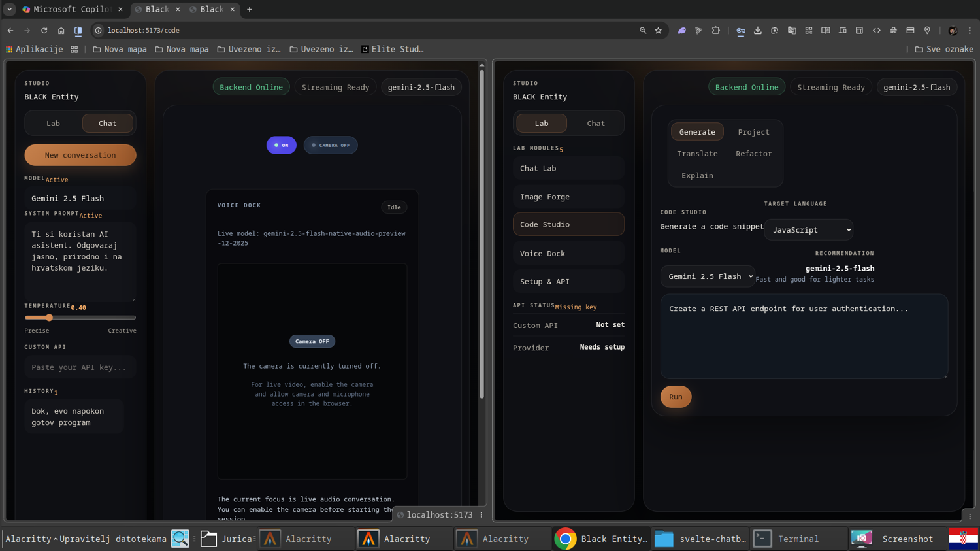The height and width of the screenshot is (551, 980).
Task: Open the Extensions puzzle icon
Action: coord(716,30)
